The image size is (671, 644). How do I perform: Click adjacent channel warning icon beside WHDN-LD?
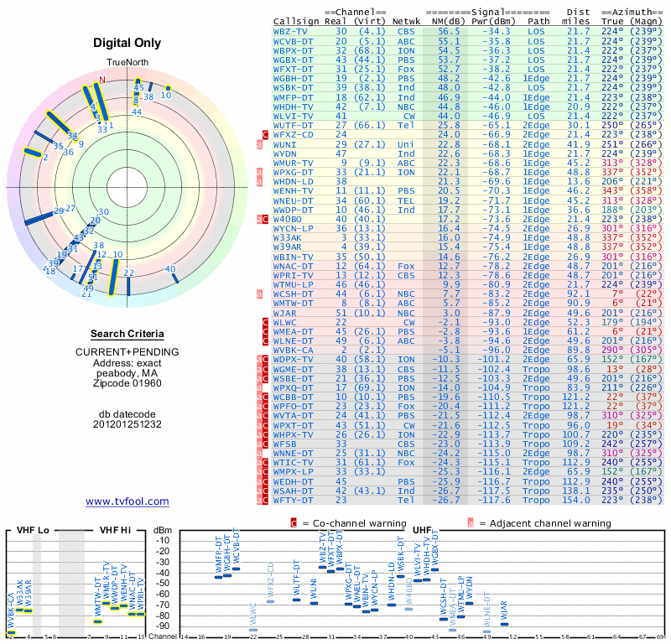point(259,182)
